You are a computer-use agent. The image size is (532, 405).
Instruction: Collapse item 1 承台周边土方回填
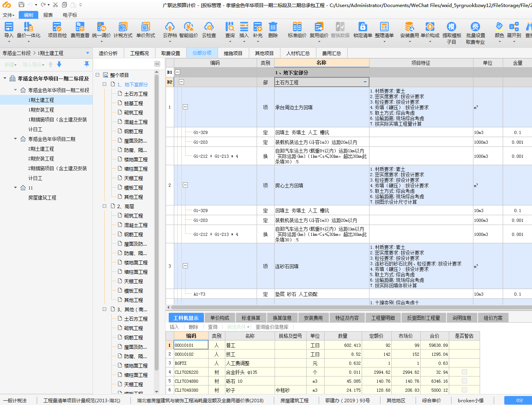click(x=186, y=107)
